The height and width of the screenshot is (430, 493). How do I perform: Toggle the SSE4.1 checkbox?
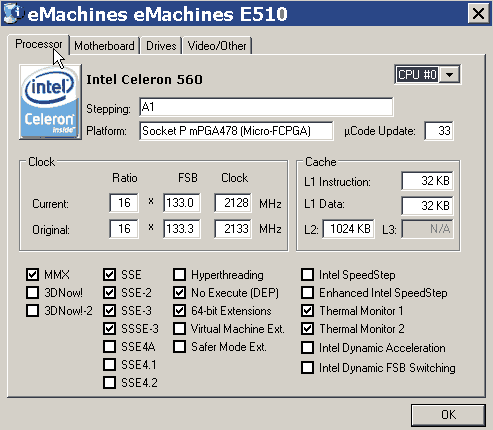pyautogui.click(x=109, y=365)
